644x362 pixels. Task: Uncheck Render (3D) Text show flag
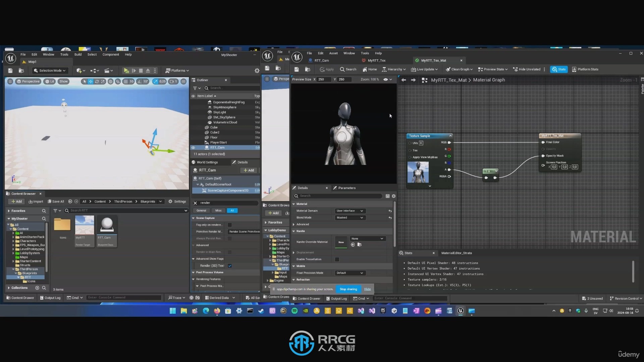pos(230,266)
